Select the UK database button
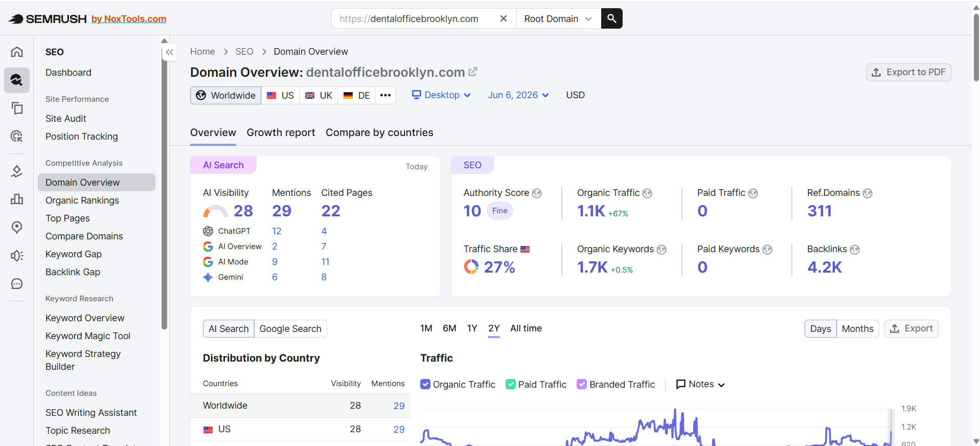The height and width of the screenshot is (446, 980). [318, 95]
